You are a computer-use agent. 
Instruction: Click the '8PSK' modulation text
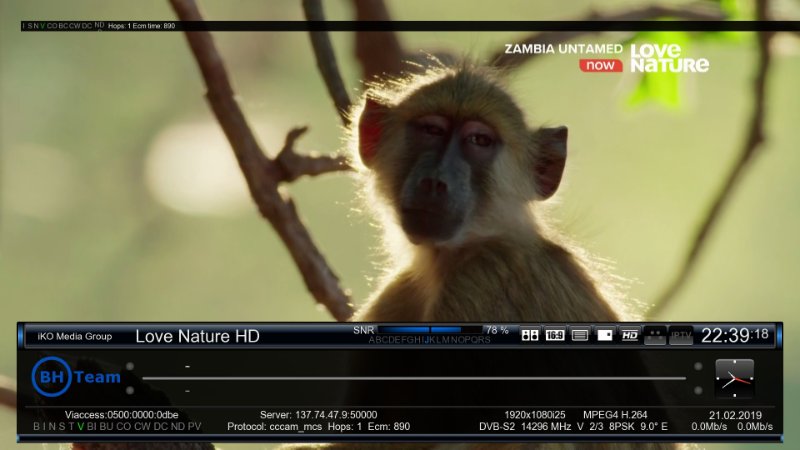(x=622, y=427)
